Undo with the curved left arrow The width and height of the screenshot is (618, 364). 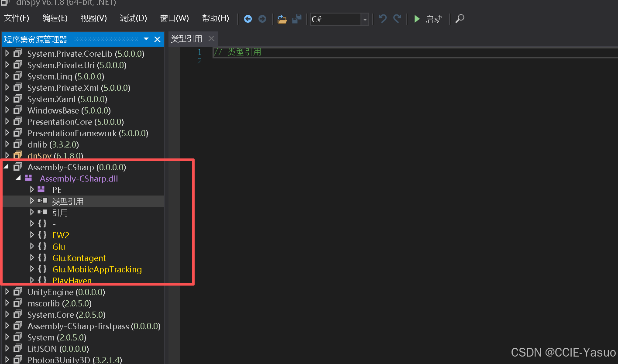(383, 19)
